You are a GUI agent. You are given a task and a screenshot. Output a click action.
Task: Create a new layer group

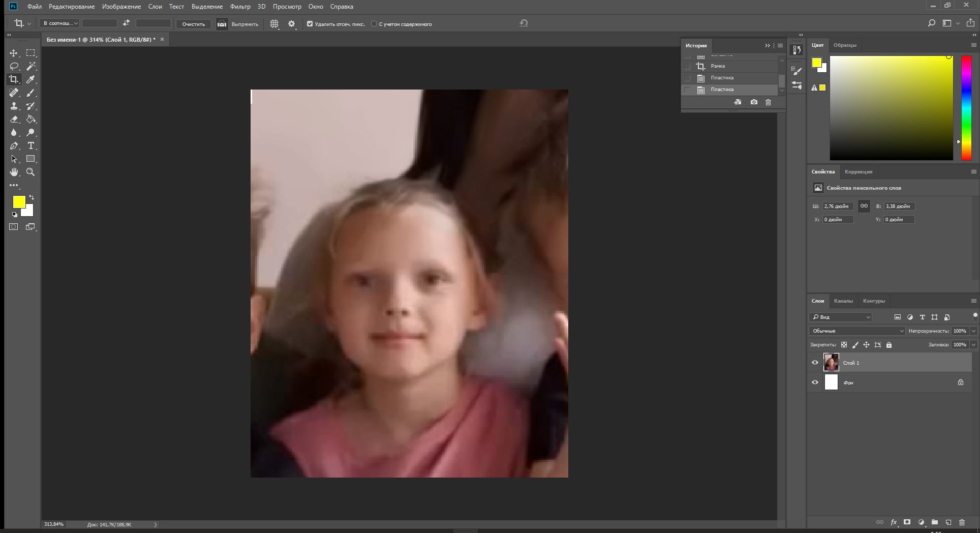point(934,522)
